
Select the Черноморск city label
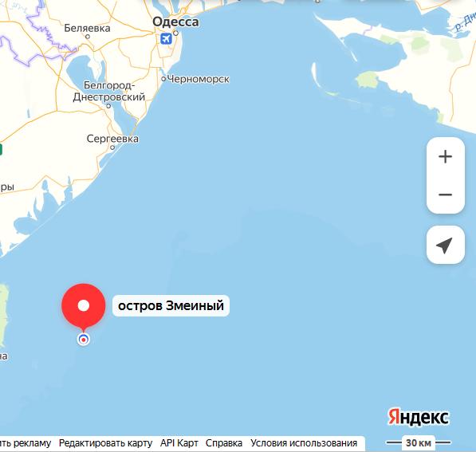199,79
